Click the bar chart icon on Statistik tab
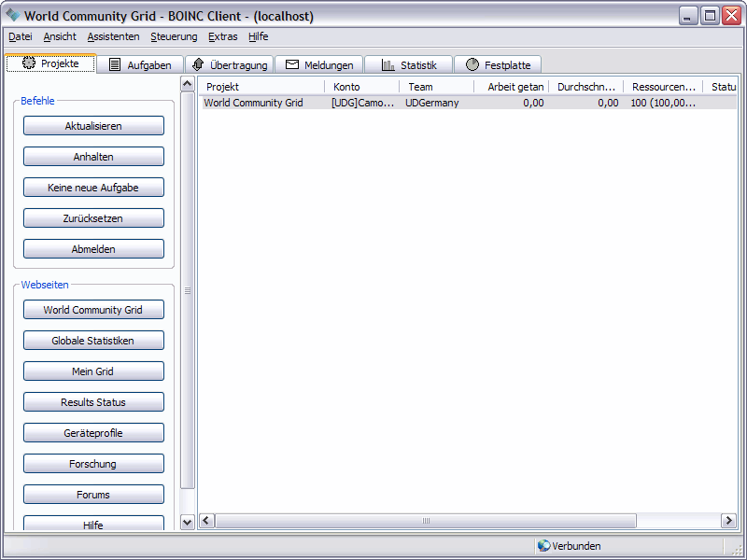The image size is (747, 560). pos(388,65)
